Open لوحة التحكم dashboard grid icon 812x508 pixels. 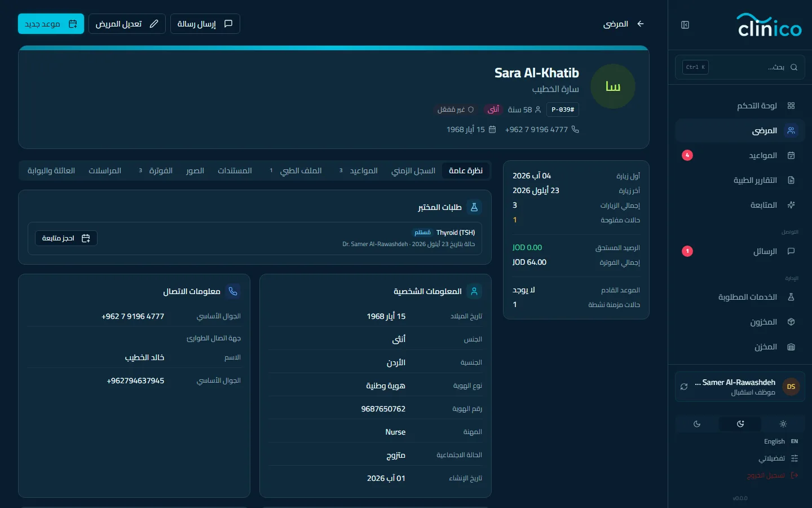pyautogui.click(x=791, y=106)
